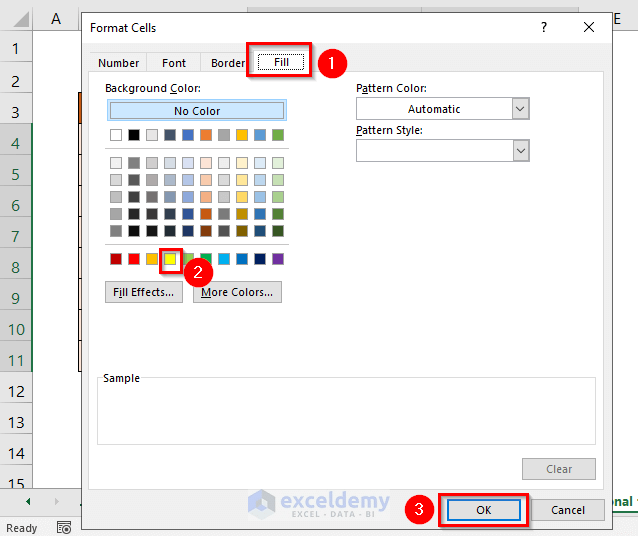Click the Pattern Style empty box
The image size is (638, 536).
435,151
